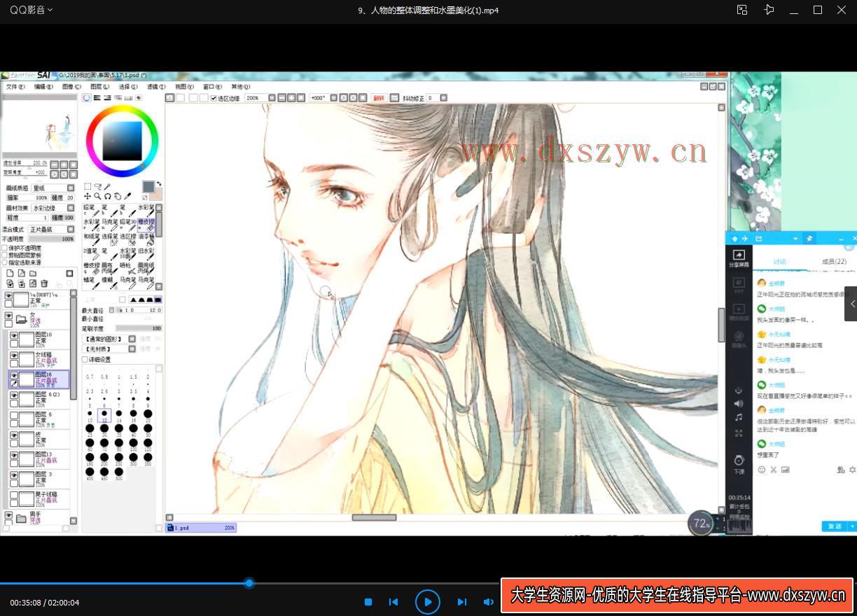Hide the selected 图层16 layer
This screenshot has height=616, width=857.
(13, 376)
